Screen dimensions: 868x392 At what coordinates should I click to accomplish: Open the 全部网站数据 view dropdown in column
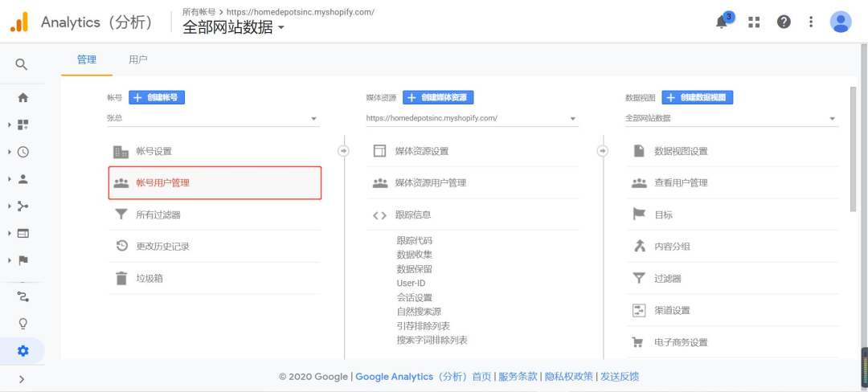[732, 118]
